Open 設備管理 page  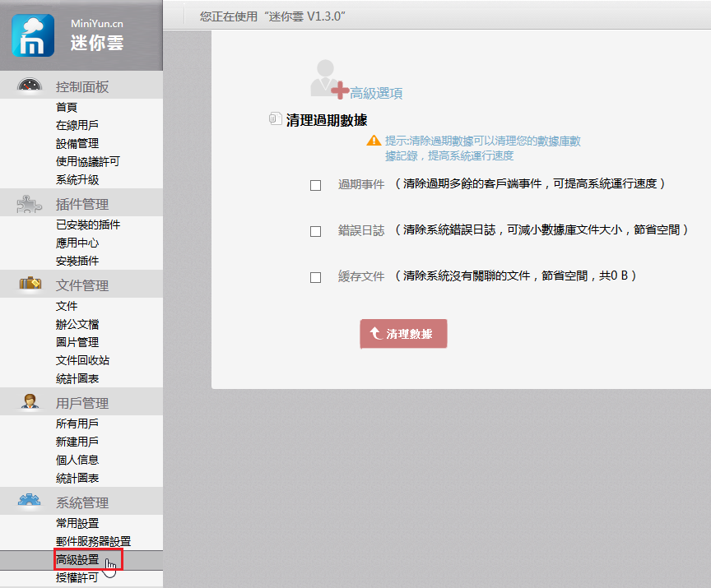(77, 144)
